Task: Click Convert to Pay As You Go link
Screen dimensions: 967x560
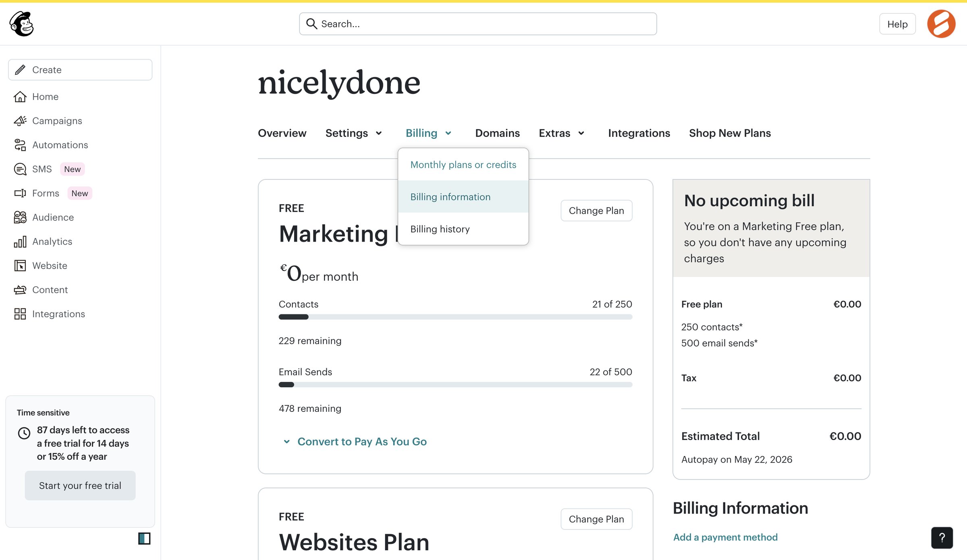Action: point(362,442)
